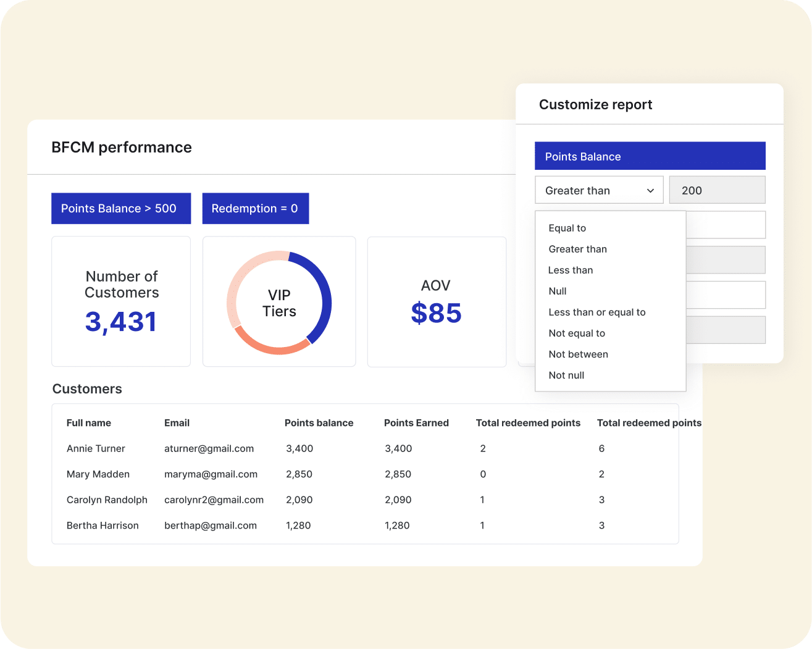Click the 'Points Balance > 500' filter chip
This screenshot has height=649, width=812.
tap(120, 209)
